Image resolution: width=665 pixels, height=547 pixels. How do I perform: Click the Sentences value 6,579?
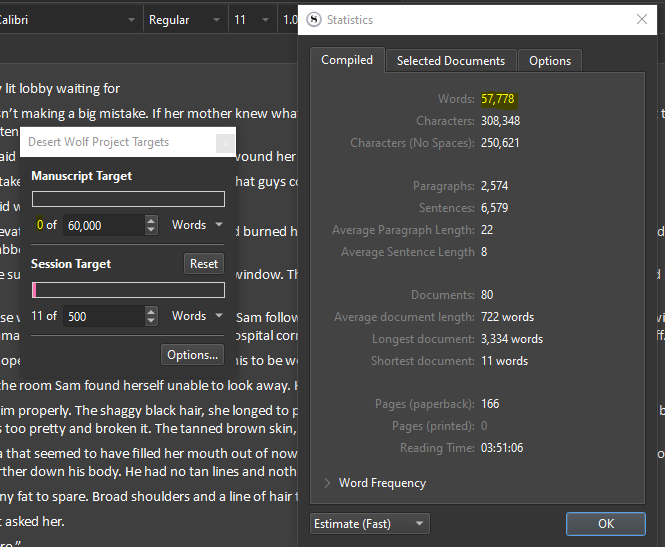tap(495, 208)
